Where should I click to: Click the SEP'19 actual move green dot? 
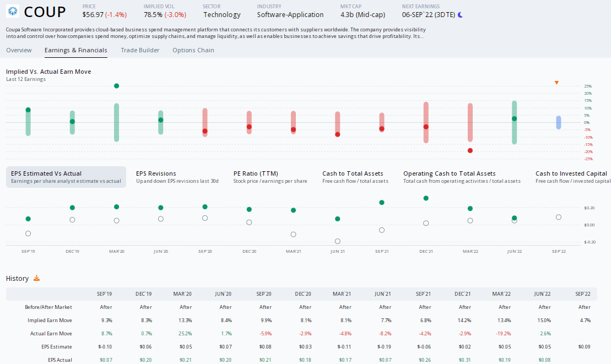pyautogui.click(x=28, y=110)
